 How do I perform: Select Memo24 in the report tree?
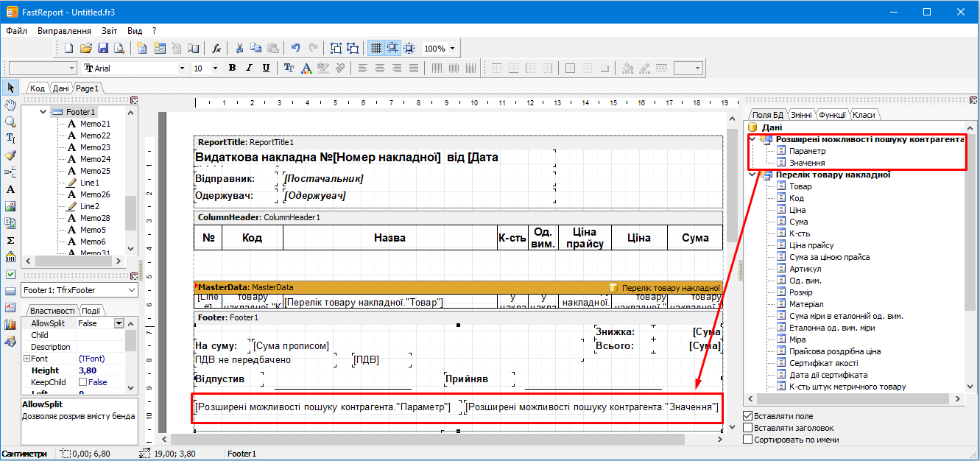pyautogui.click(x=95, y=159)
